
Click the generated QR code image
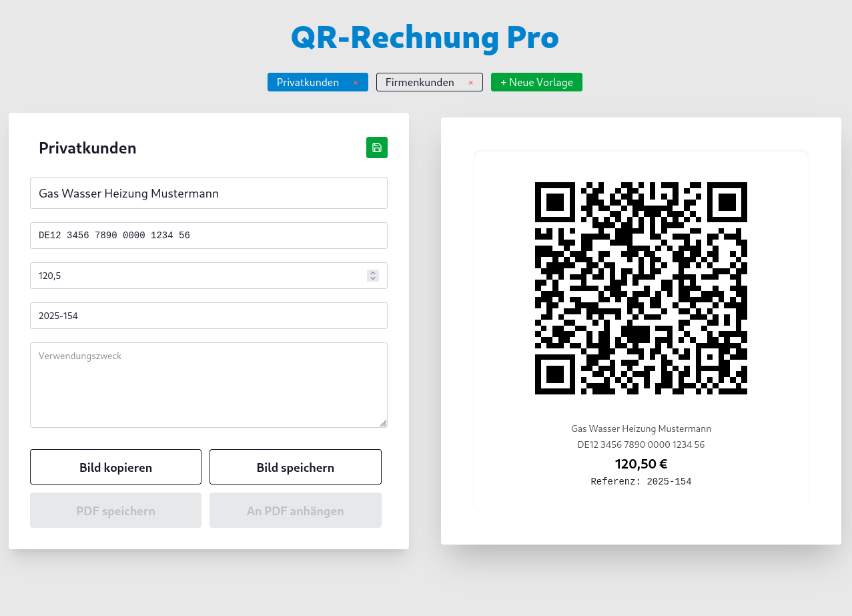[641, 288]
